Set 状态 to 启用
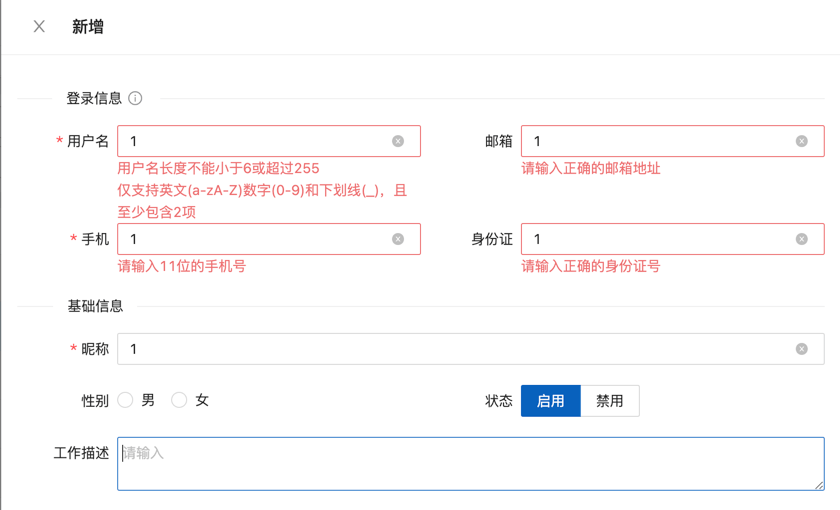 [x=550, y=401]
